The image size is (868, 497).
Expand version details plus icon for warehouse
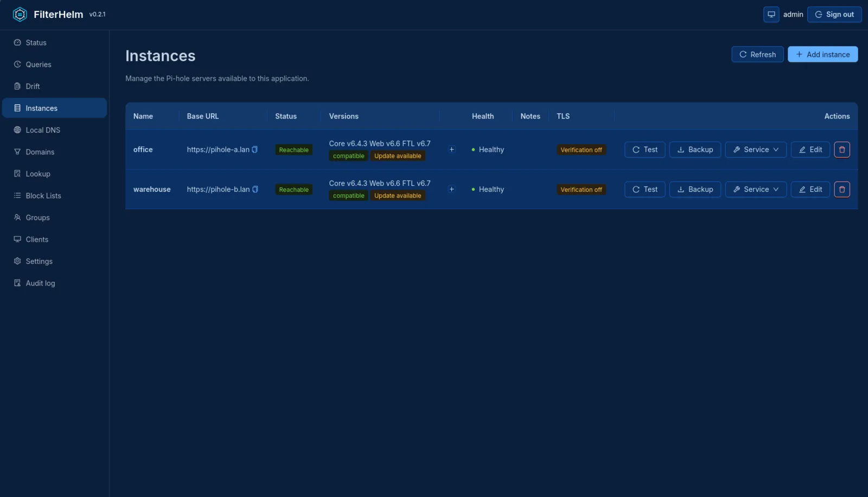(x=451, y=189)
